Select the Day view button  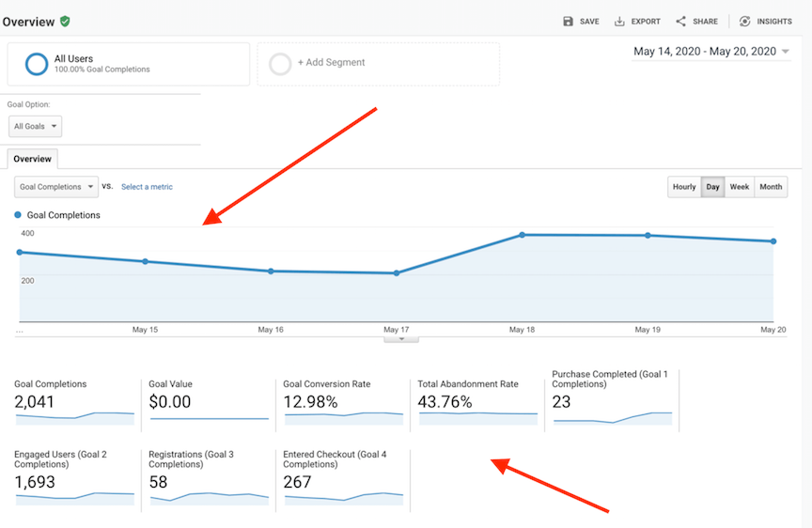pyautogui.click(x=713, y=187)
